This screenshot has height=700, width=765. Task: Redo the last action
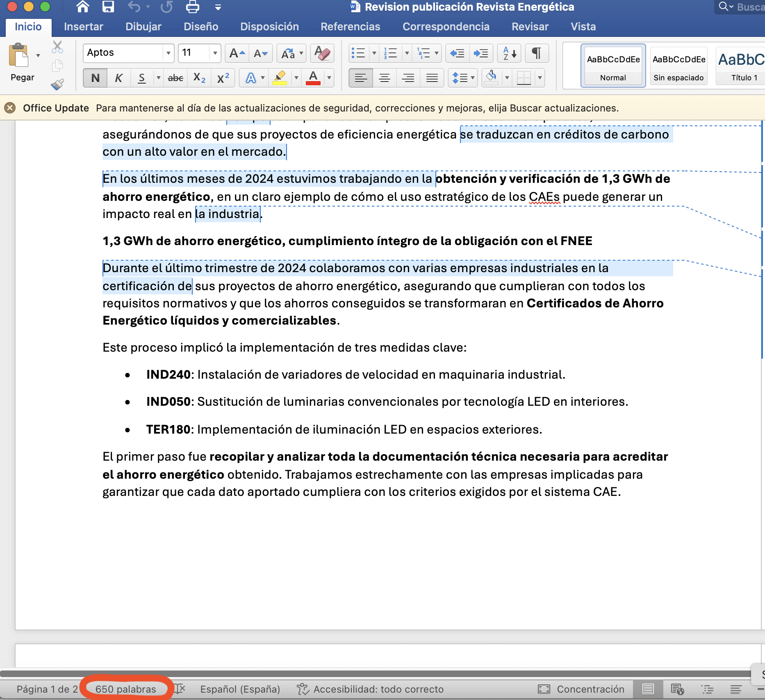(x=166, y=7)
